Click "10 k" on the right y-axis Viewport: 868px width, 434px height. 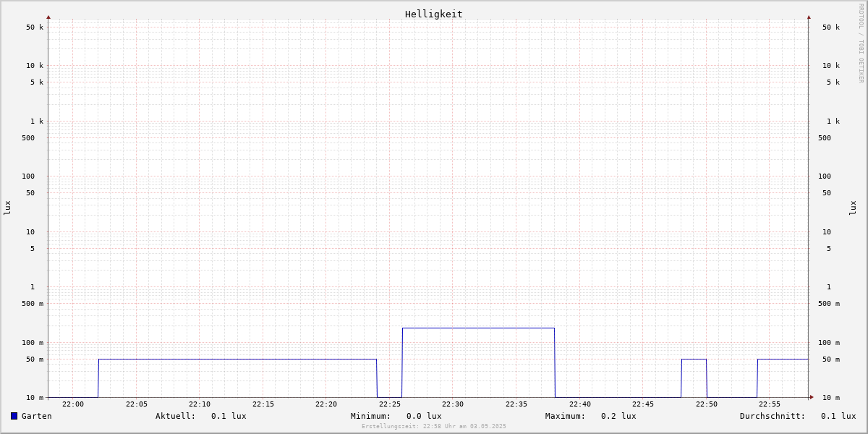831,66
